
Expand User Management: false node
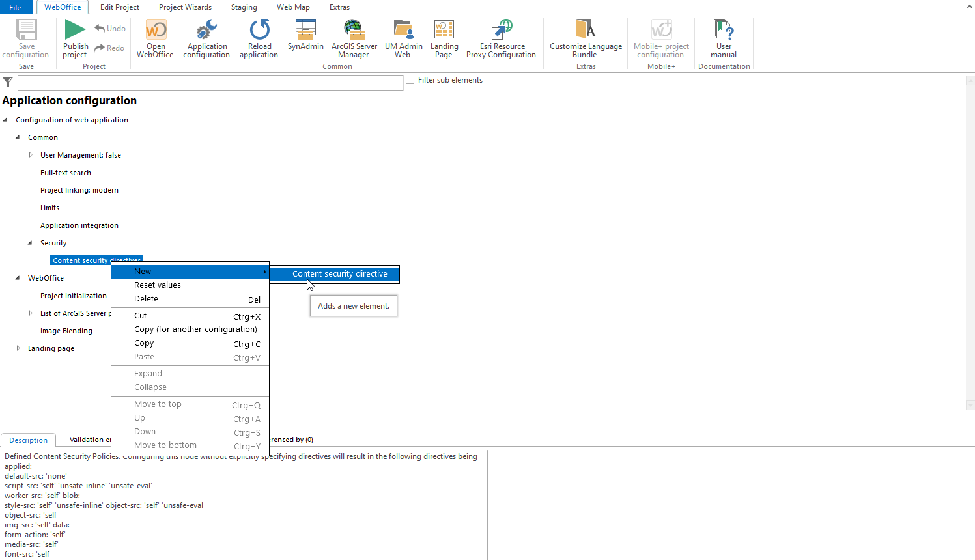(30, 154)
